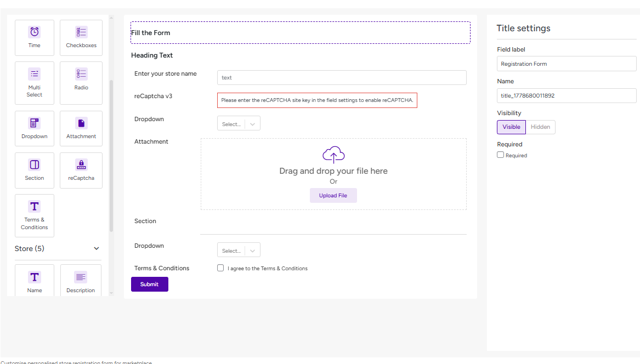Choose the reCaptcha field icon
The image size is (640, 364).
[x=81, y=164]
